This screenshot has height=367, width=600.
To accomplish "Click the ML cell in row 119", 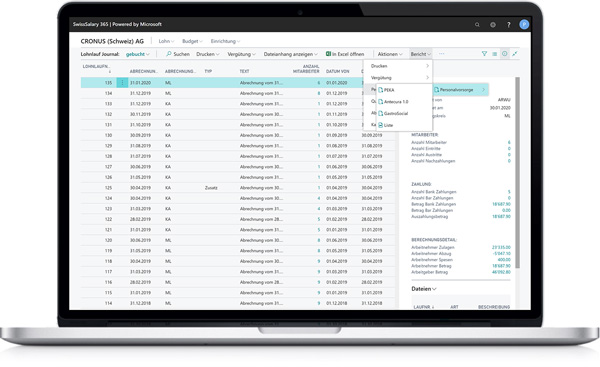I will (168, 251).
